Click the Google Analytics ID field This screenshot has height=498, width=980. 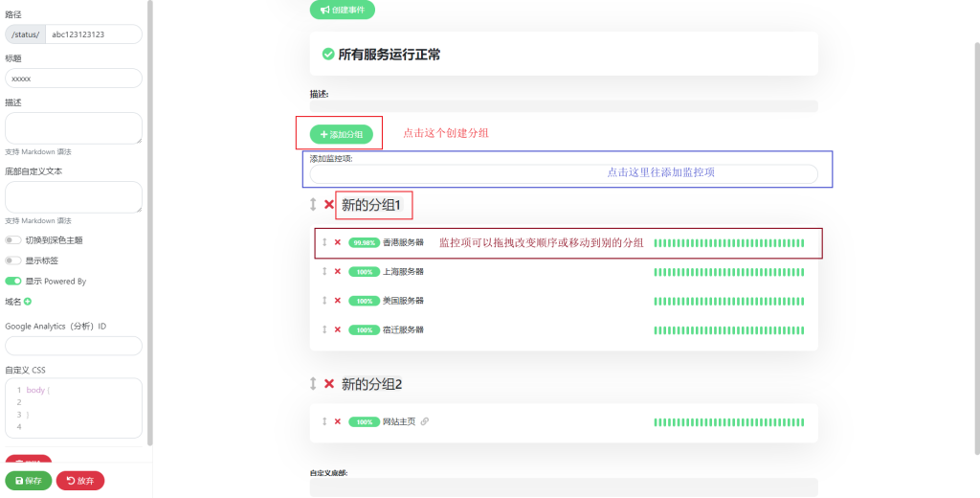74,346
